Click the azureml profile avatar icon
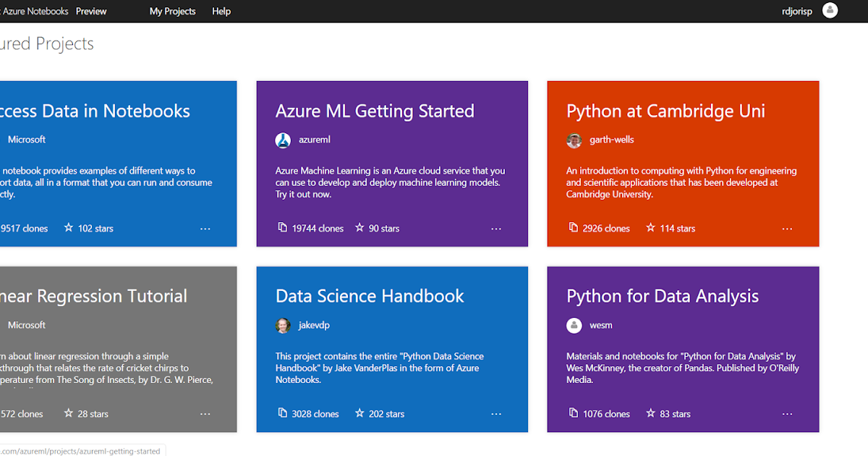 [282, 140]
